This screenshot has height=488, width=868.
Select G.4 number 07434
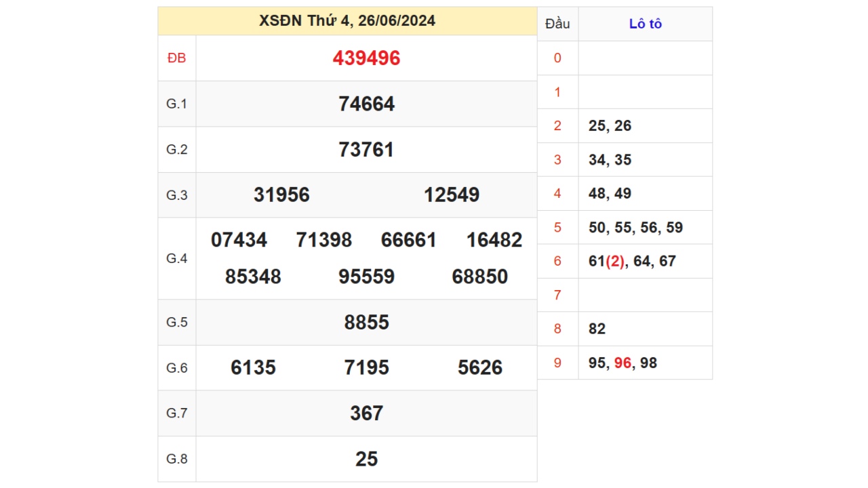[x=239, y=240]
